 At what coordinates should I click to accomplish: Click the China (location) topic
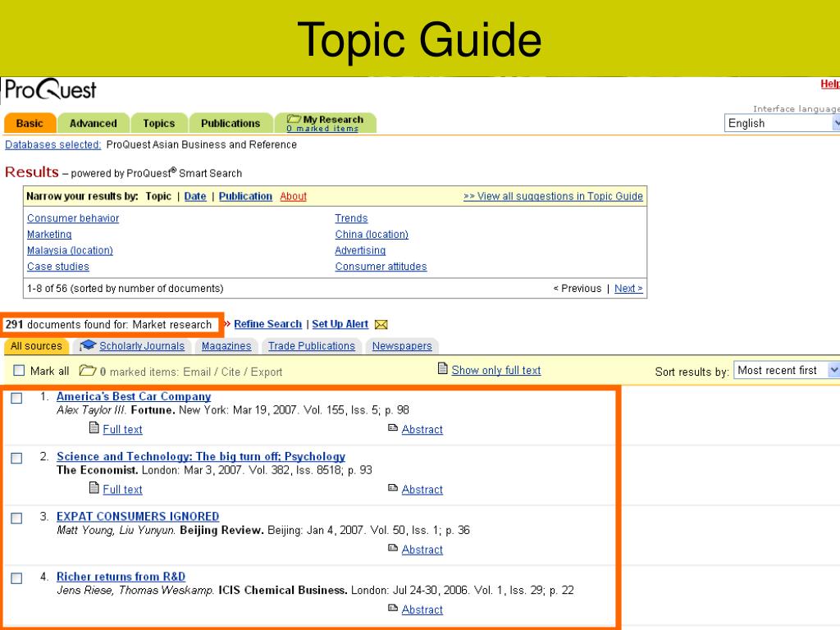pos(372,234)
